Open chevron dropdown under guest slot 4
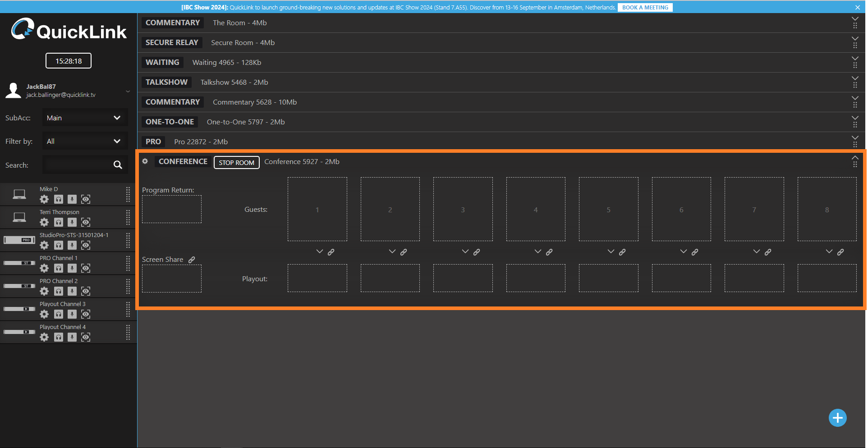This screenshot has width=868, height=448. 537,251
